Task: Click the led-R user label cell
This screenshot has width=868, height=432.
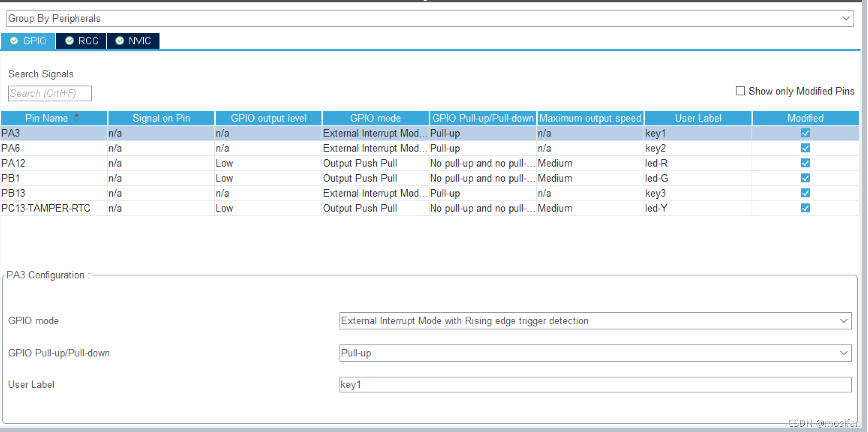Action: (698, 163)
